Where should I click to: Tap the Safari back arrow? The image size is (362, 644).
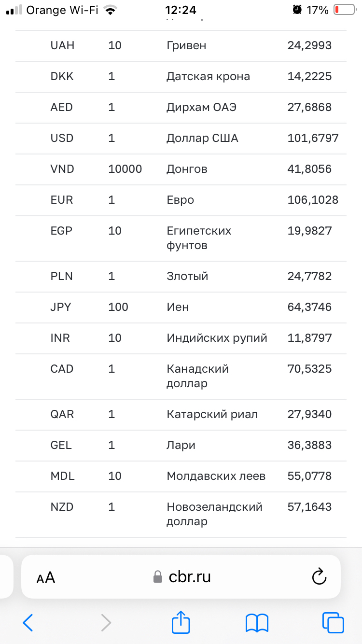(28, 623)
